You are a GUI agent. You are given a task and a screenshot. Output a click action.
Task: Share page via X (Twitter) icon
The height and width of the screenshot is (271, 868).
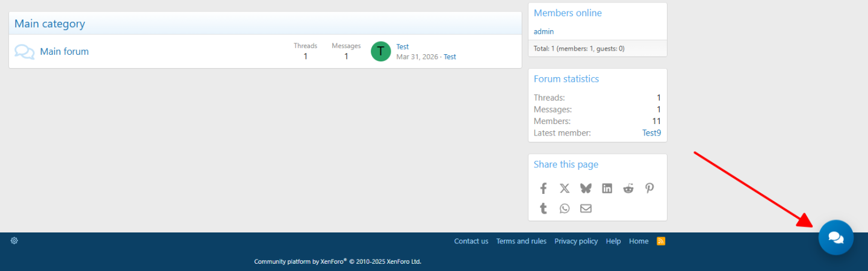click(564, 188)
